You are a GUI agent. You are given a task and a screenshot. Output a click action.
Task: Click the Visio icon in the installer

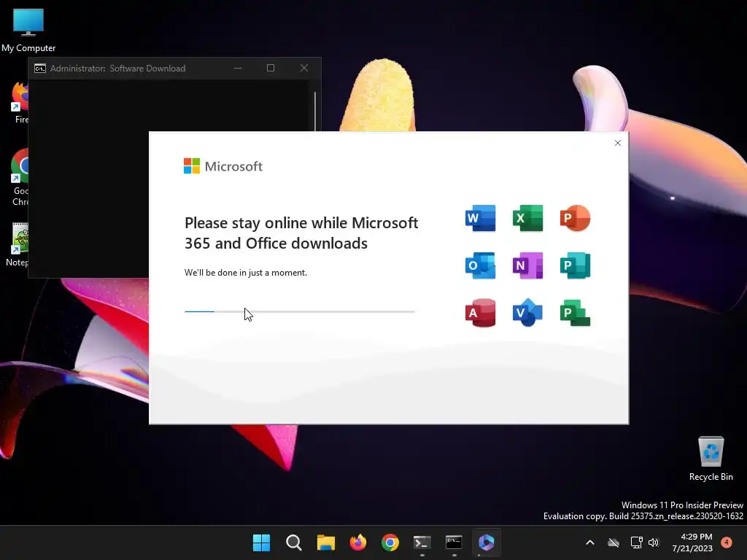point(527,313)
